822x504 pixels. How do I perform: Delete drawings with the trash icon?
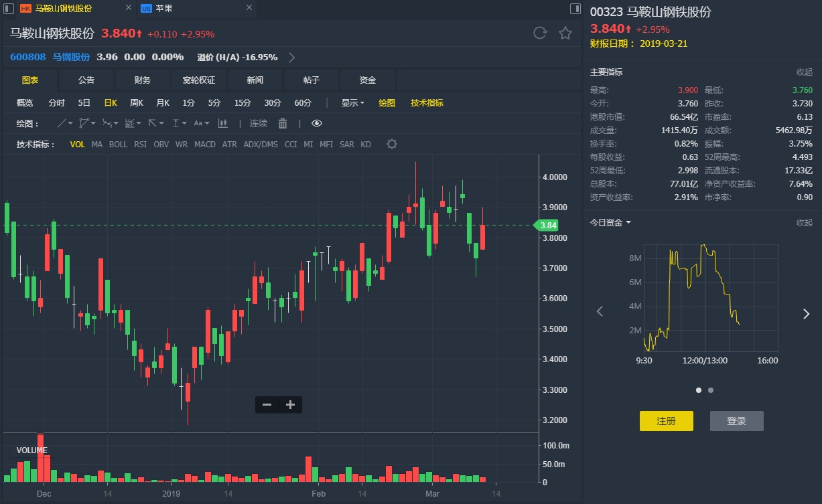[x=283, y=123]
